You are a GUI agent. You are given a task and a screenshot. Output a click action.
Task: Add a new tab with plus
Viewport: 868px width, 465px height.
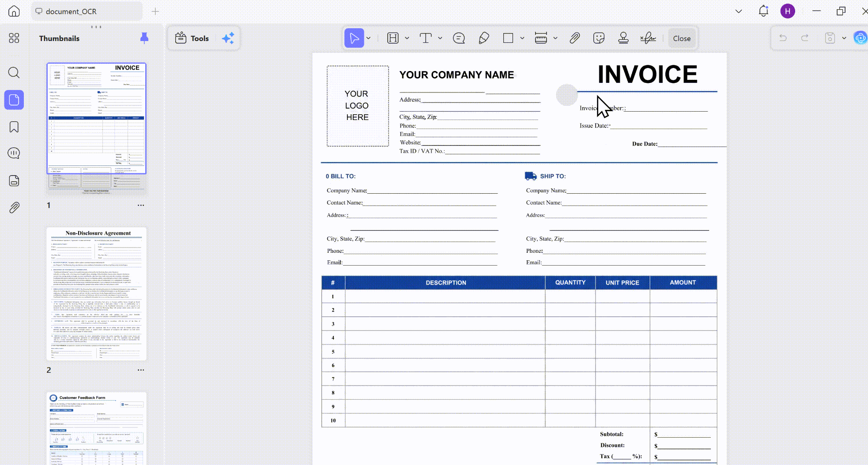click(155, 11)
